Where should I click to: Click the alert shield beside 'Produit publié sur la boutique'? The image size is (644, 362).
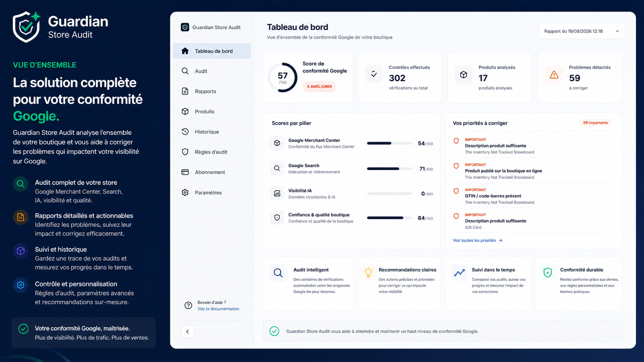tap(456, 166)
